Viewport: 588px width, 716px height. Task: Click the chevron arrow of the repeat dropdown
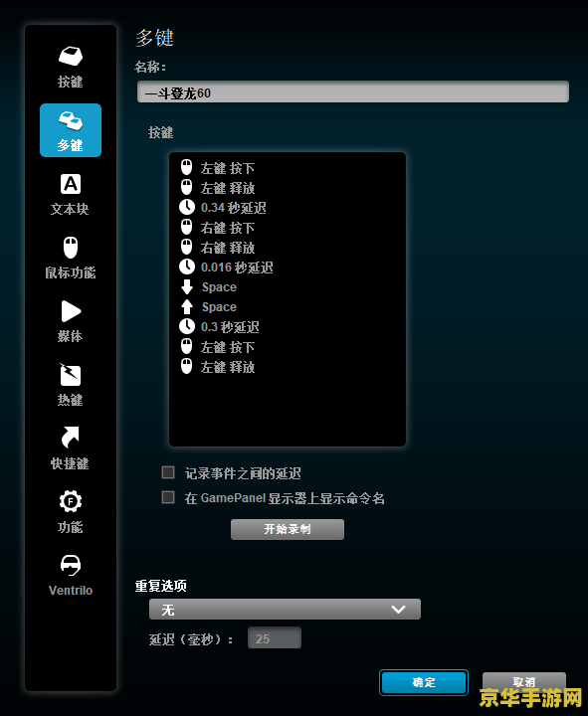tap(398, 610)
